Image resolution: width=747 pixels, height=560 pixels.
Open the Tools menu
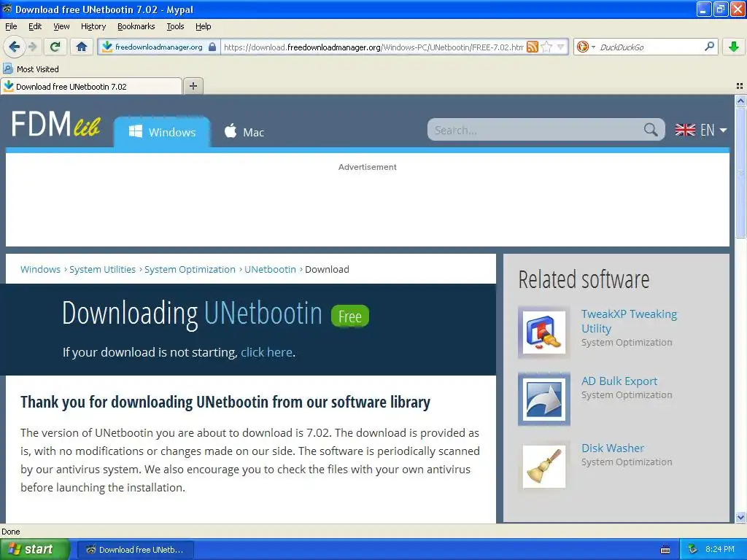click(175, 26)
